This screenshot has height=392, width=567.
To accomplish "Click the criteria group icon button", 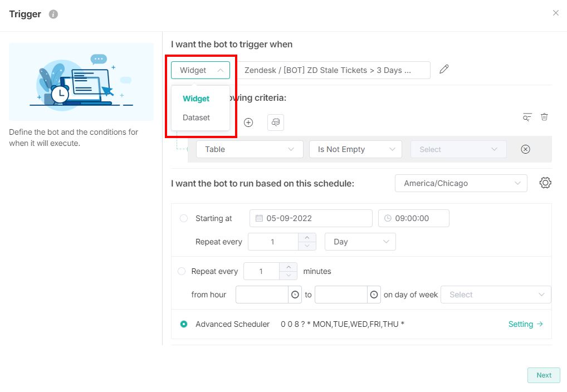I will tap(275, 122).
